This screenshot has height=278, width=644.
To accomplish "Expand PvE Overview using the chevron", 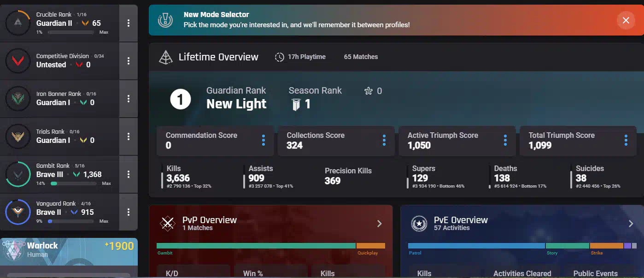I will (631, 224).
